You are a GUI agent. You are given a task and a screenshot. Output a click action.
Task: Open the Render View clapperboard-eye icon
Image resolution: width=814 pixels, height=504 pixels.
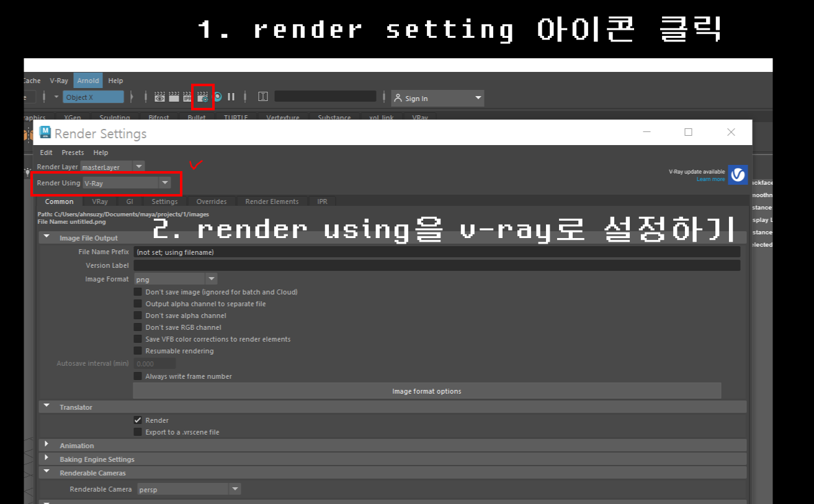click(159, 97)
